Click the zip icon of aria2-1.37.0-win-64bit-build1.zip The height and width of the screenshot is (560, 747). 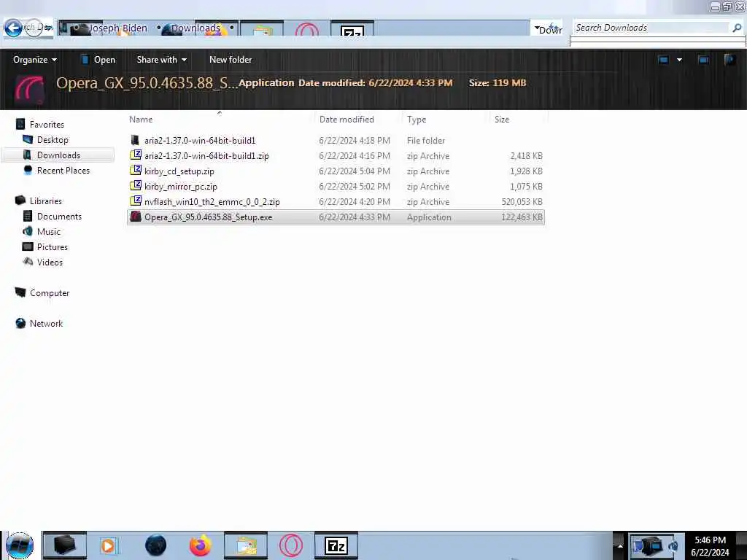click(136, 155)
